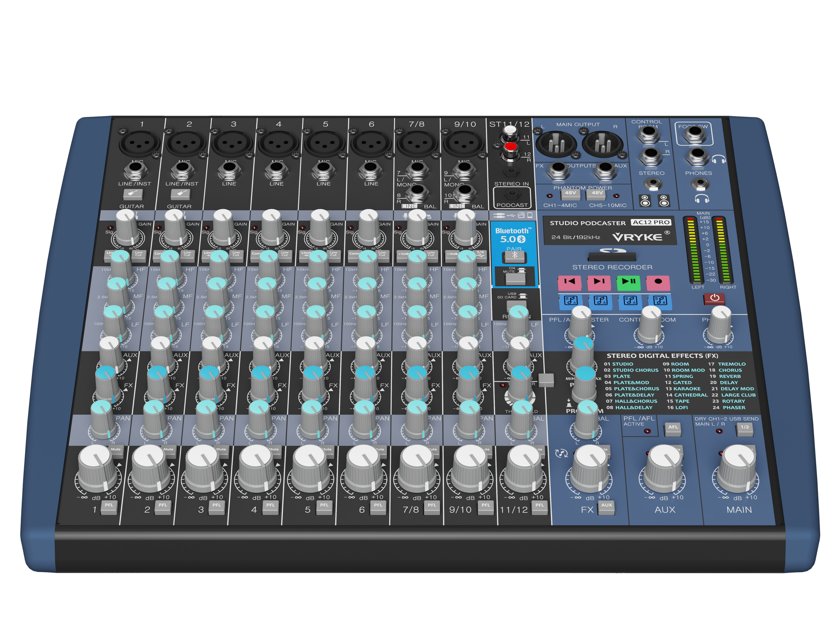Engage the PFL button on channel 7/8

[x=432, y=507]
